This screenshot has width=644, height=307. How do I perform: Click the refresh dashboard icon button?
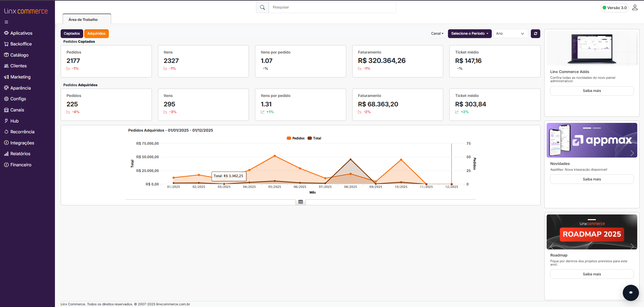pos(536,34)
